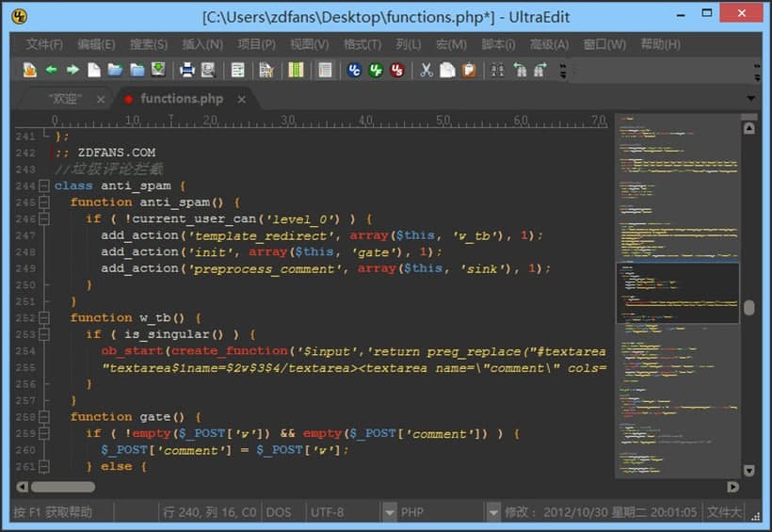Open the 文件(F) menu
This screenshot has height=532, width=772.
point(44,44)
